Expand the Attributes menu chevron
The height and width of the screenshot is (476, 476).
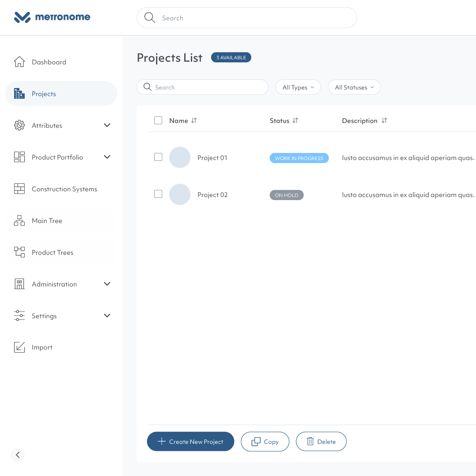point(107,126)
